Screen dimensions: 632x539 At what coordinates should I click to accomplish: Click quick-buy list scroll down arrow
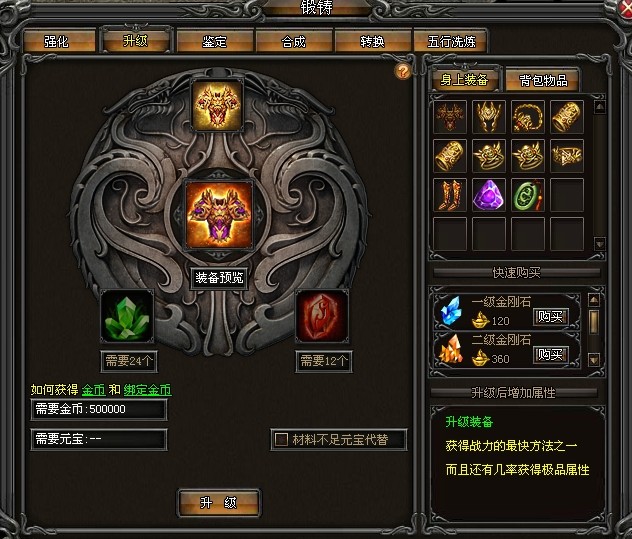coord(594,360)
